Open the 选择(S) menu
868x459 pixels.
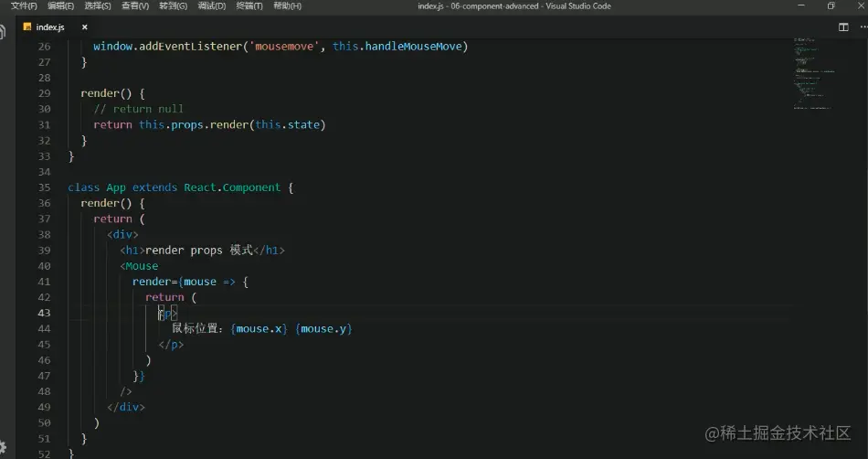click(98, 6)
